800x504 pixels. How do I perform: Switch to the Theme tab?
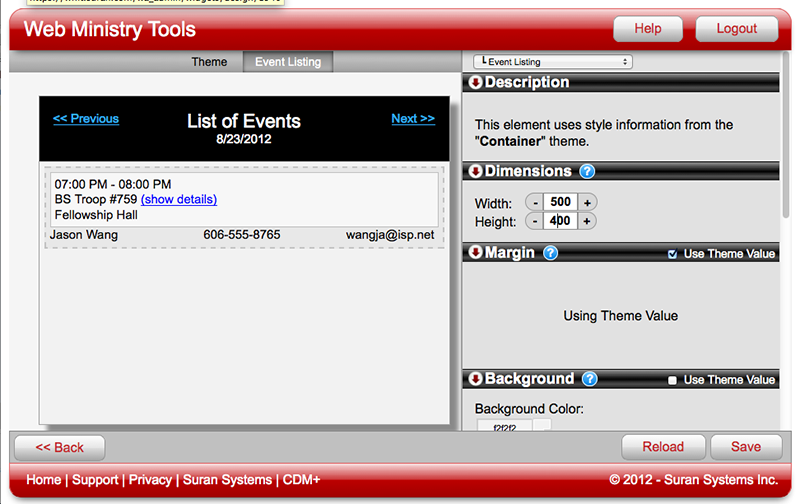(209, 62)
